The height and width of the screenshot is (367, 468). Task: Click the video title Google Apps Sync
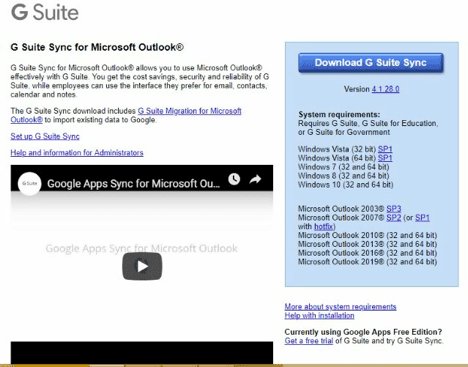click(133, 183)
